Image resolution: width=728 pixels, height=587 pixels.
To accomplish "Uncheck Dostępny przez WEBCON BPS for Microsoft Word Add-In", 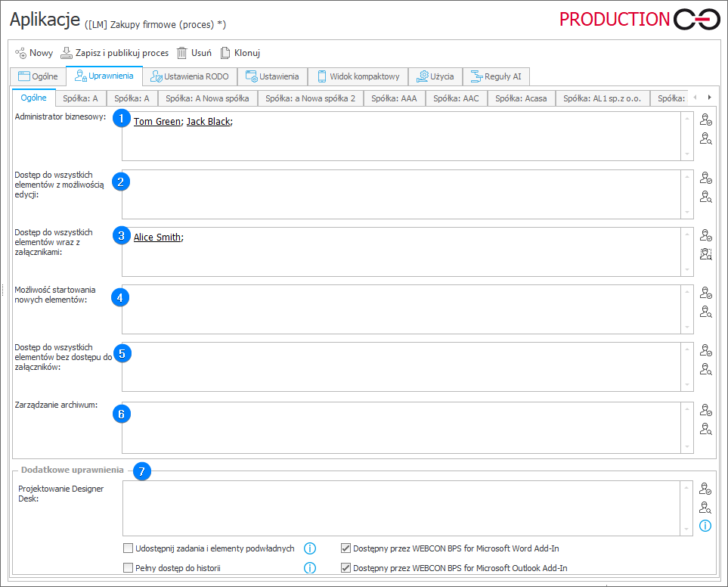I will pyautogui.click(x=345, y=548).
